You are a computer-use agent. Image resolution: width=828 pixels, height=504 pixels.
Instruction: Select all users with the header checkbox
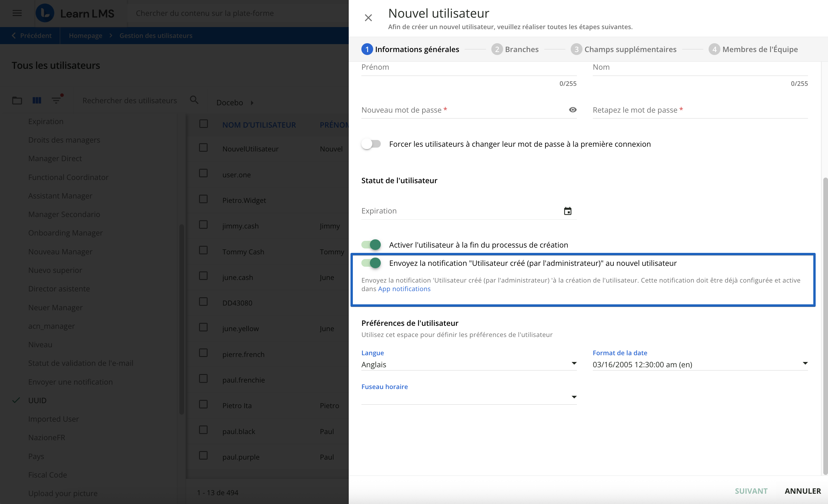(x=203, y=124)
